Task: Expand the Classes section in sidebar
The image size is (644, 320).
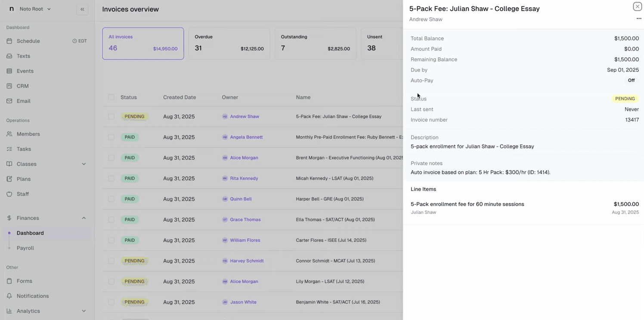Action: (84, 164)
